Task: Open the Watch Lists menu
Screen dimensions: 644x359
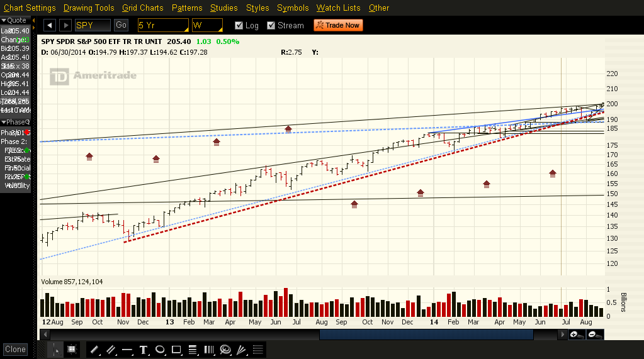Action: pos(339,8)
